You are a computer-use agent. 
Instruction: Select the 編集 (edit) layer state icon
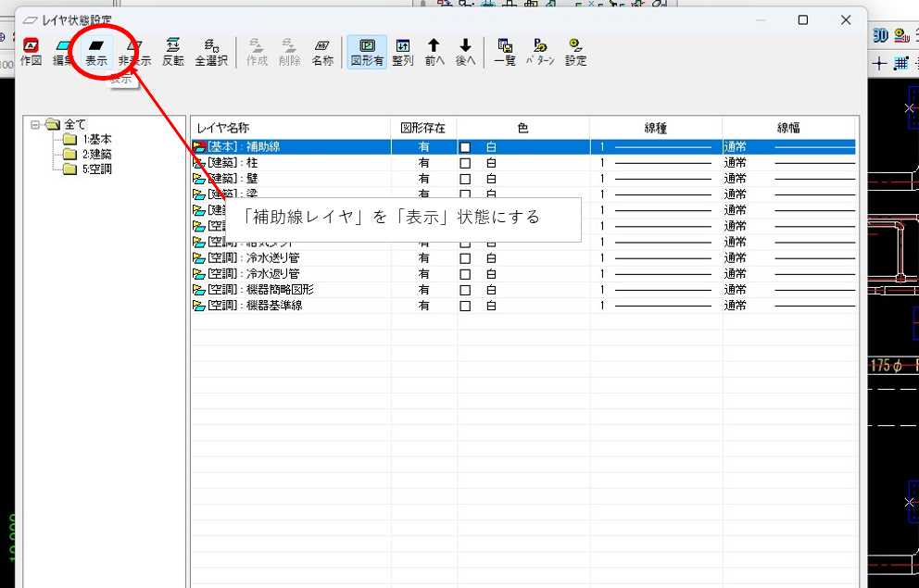63,52
